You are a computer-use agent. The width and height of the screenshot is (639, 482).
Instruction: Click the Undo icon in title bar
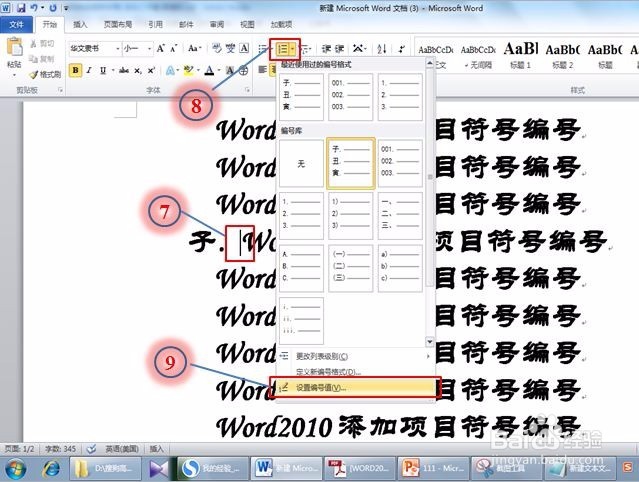(35, 8)
